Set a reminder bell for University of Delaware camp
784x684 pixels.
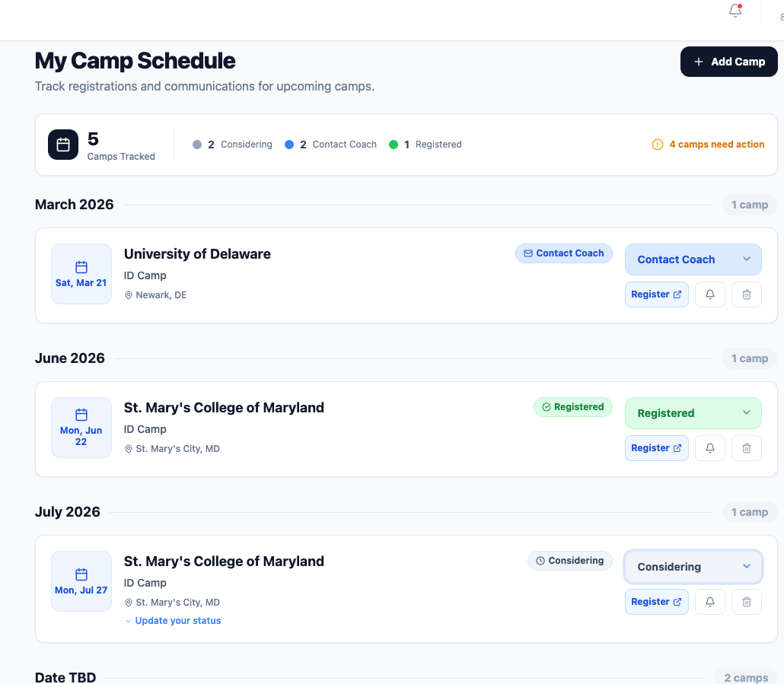709,294
